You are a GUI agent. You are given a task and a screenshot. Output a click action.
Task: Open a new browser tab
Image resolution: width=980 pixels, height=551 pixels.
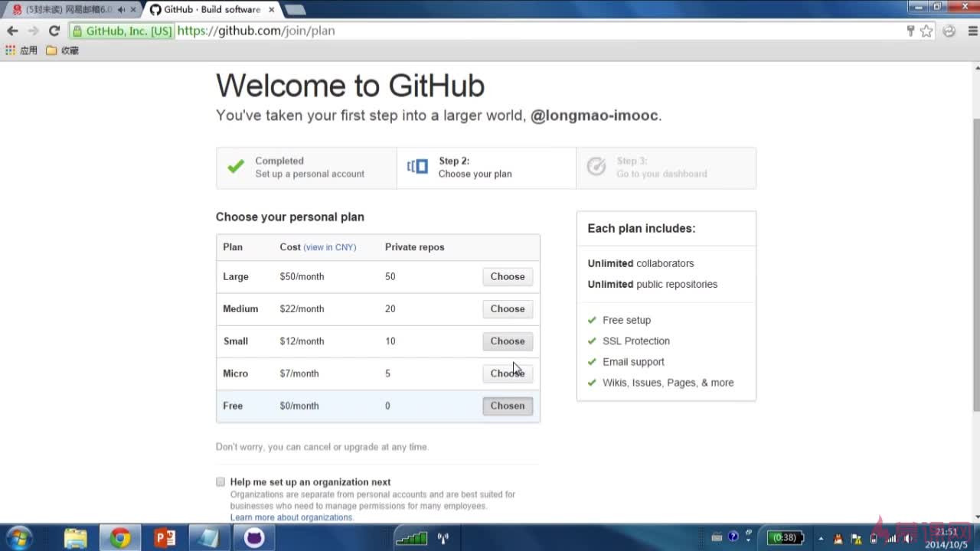pos(295,10)
